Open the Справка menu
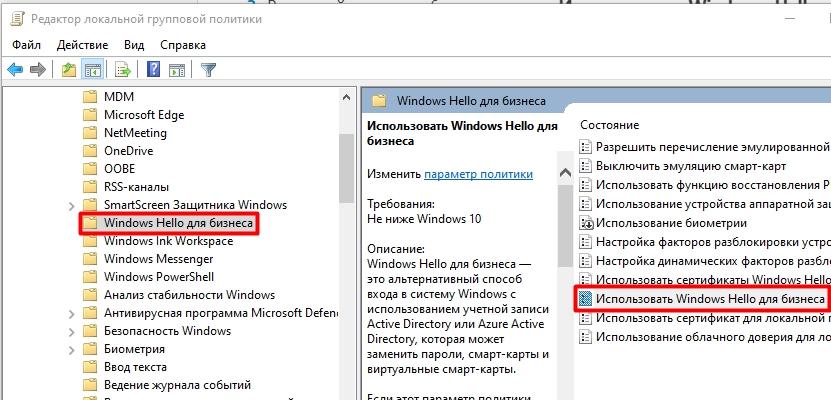831x400 pixels. [x=183, y=45]
